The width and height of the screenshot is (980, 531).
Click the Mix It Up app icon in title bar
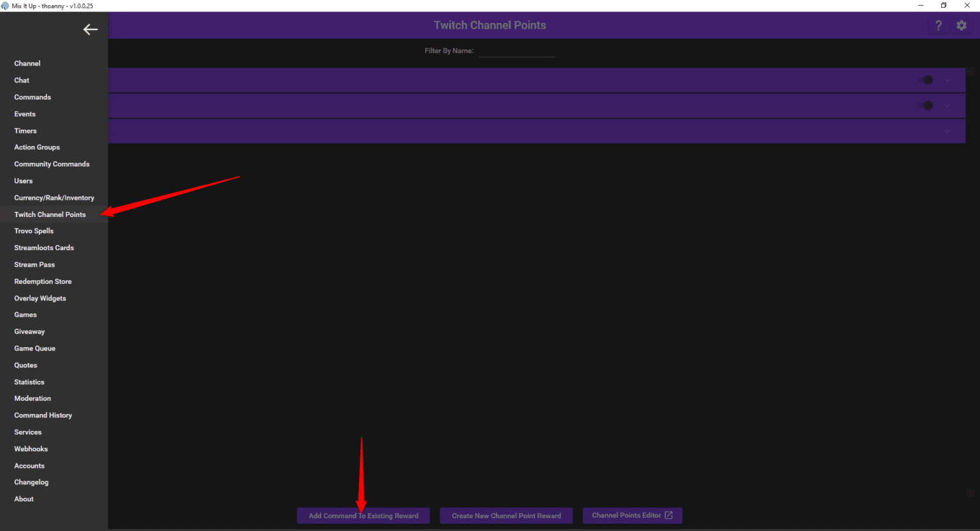coord(5,6)
